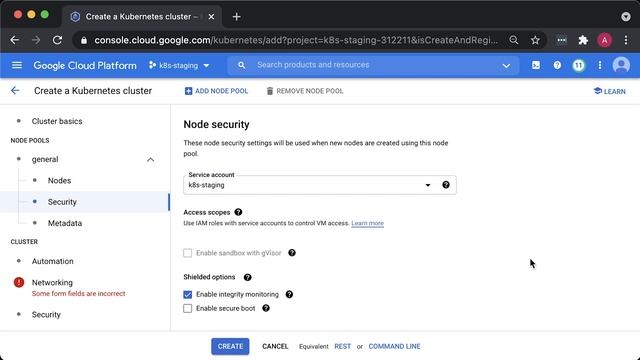Click the extension icon left of the puzzle icon
The width and height of the screenshot is (640, 360).
click(x=562, y=40)
